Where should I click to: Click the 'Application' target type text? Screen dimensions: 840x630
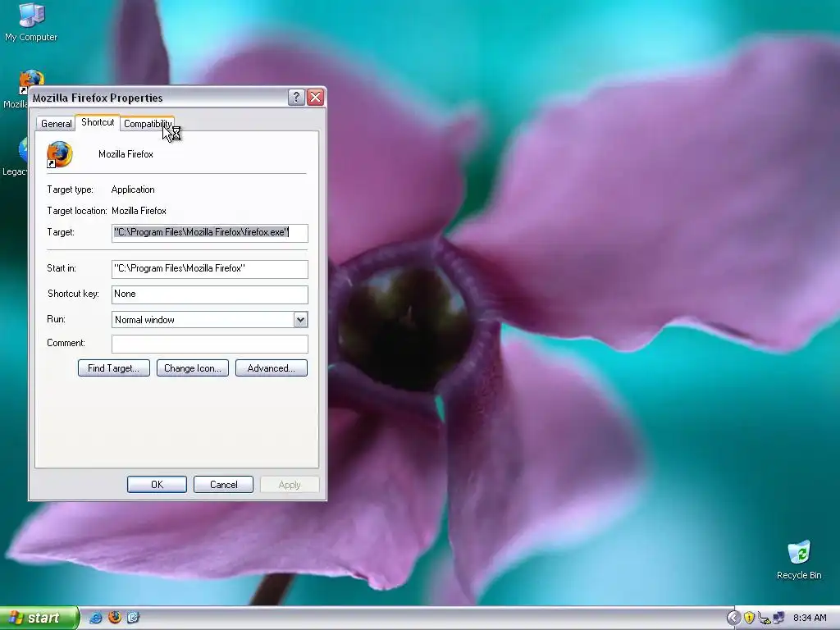pos(133,189)
